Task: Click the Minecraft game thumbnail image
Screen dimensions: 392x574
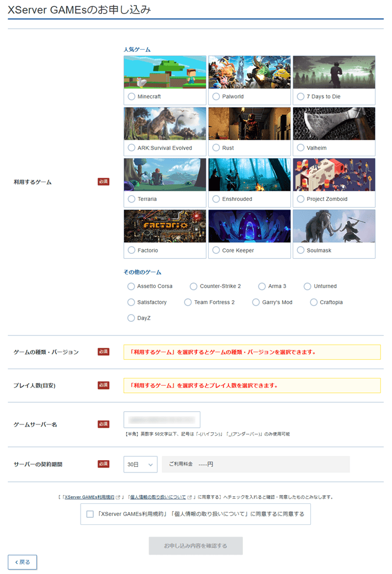Action: 165,72
